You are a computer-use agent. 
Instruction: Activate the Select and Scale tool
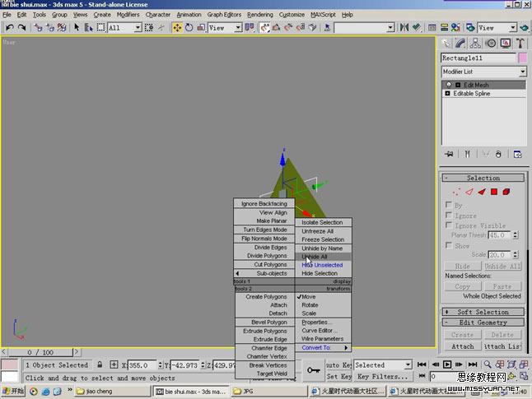click(201, 27)
